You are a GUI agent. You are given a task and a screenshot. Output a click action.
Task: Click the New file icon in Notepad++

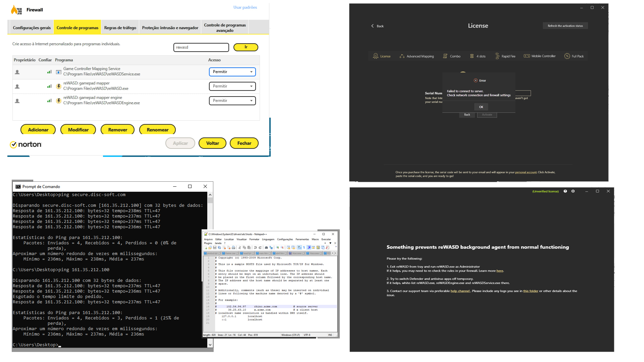tap(205, 248)
